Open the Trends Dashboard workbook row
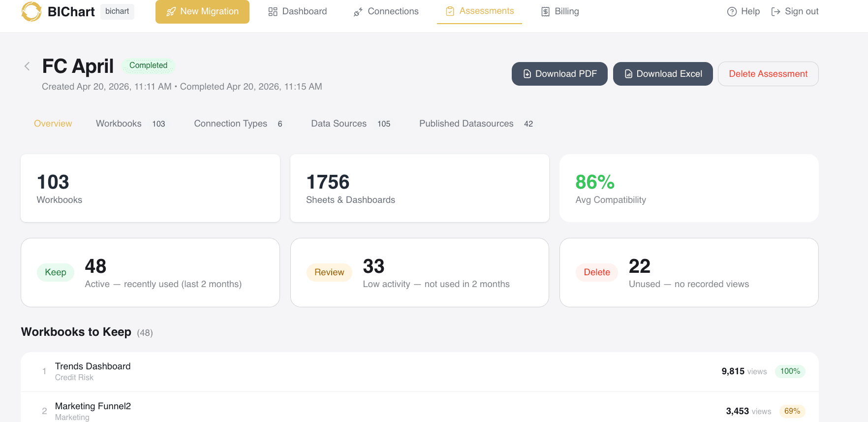This screenshot has height=422, width=868. pos(420,372)
